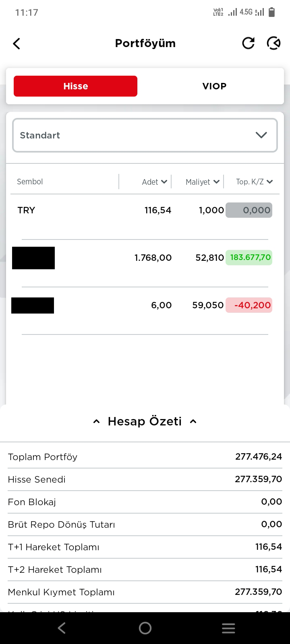Tap the right caret beside Hesap Özeti
The height and width of the screenshot is (644, 290).
(193, 421)
